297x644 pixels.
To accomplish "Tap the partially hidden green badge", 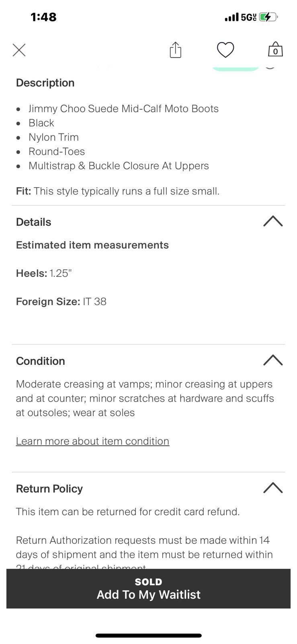I will click(236, 68).
